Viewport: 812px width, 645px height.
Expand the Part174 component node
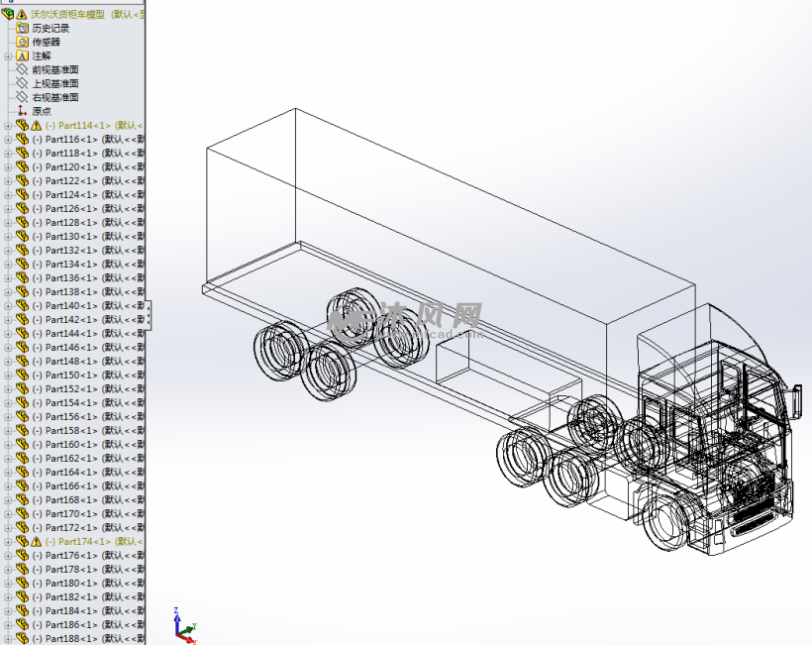(x=8, y=542)
